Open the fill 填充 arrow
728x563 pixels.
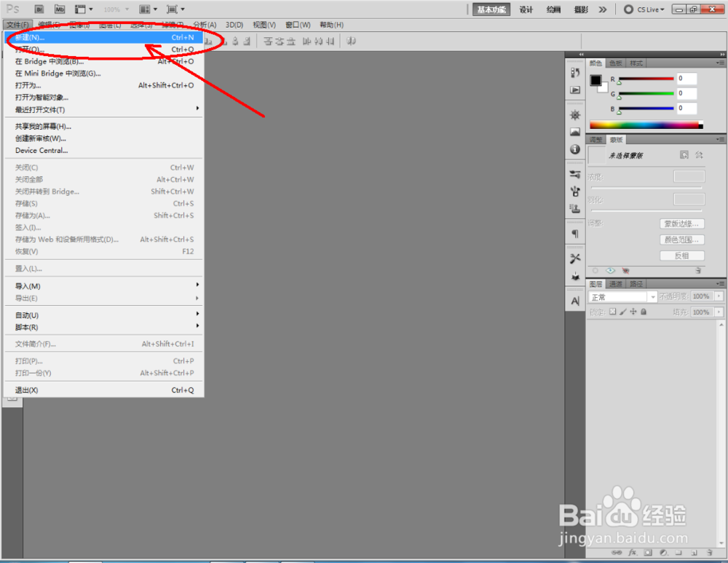pyautogui.click(x=719, y=312)
